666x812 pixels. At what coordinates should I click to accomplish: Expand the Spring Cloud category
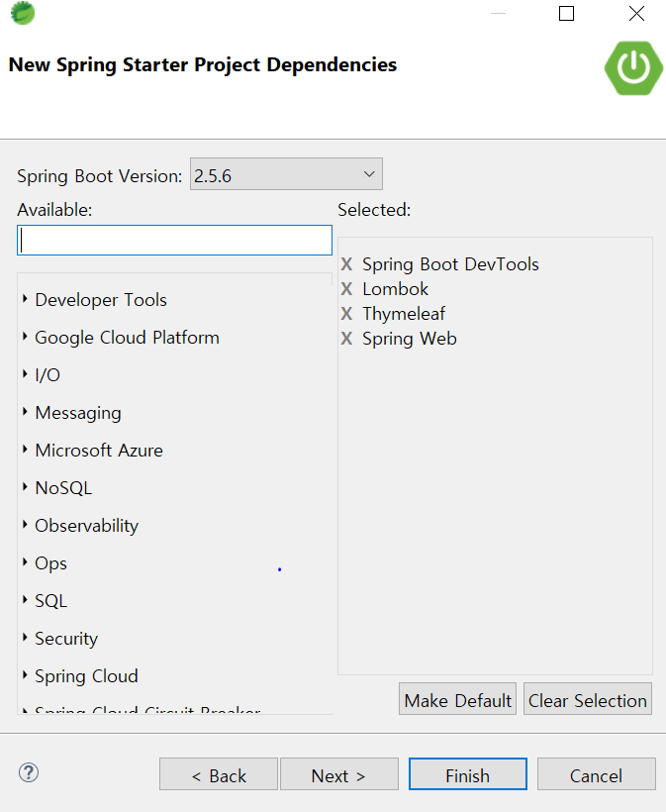click(x=25, y=674)
